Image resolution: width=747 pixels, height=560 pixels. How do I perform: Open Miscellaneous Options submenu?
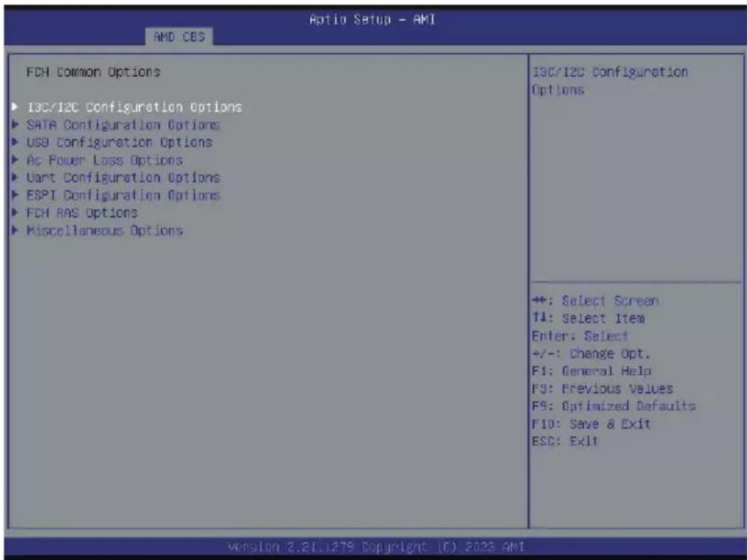click(x=104, y=230)
